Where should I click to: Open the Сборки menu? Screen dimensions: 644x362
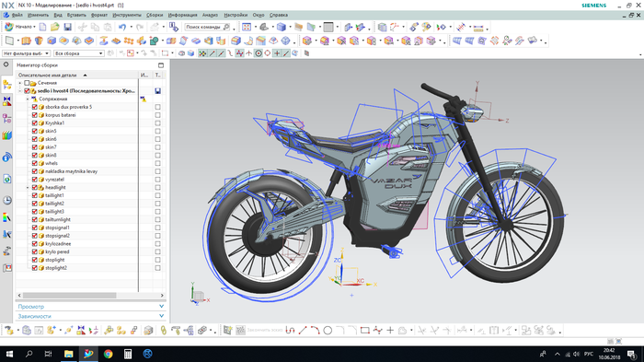pyautogui.click(x=155, y=15)
